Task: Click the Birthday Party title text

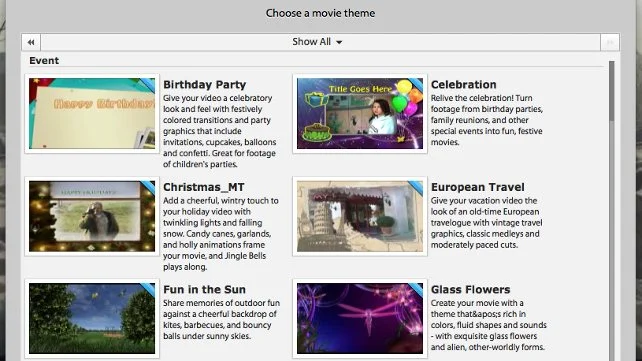Action: (205, 85)
